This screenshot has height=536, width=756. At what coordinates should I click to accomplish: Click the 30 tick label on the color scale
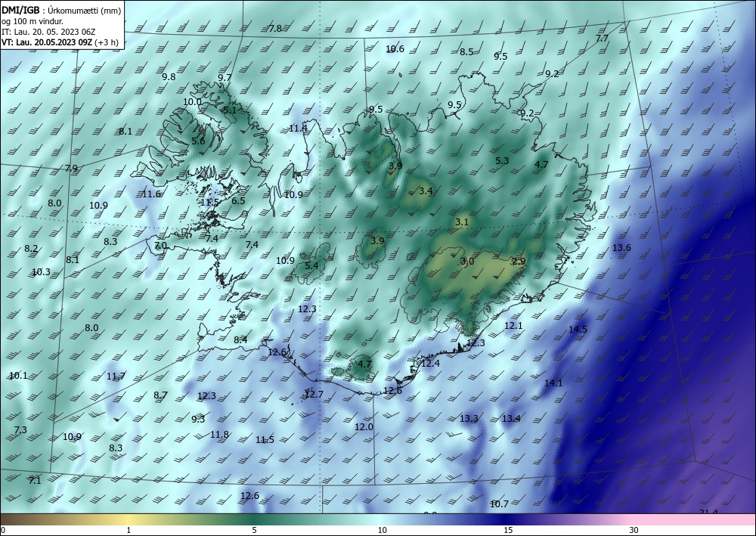tap(634, 530)
